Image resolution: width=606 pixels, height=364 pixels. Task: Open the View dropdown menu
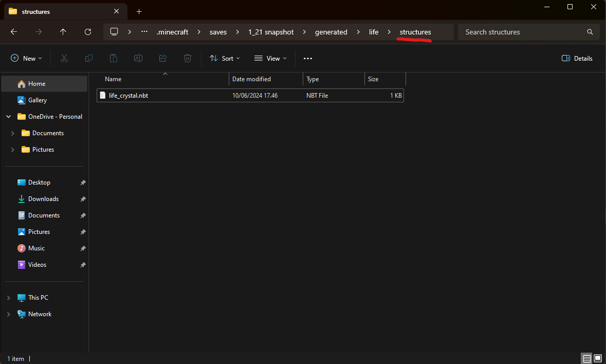(x=270, y=59)
